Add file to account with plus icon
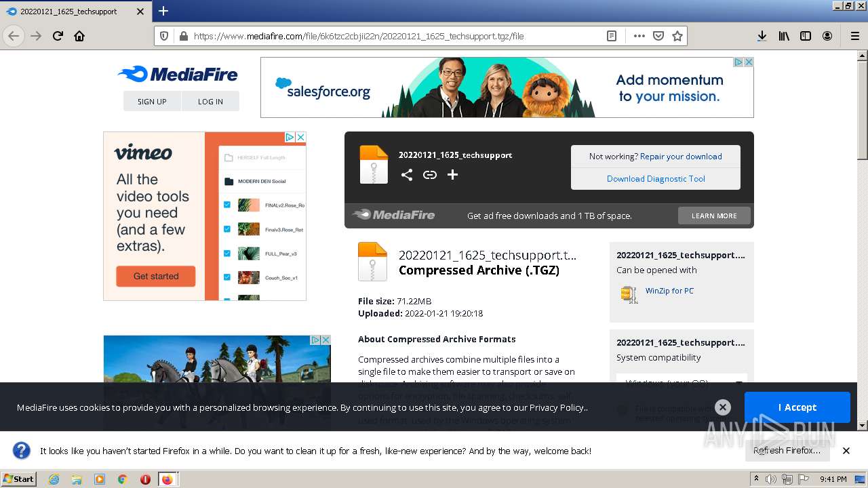 tap(452, 175)
